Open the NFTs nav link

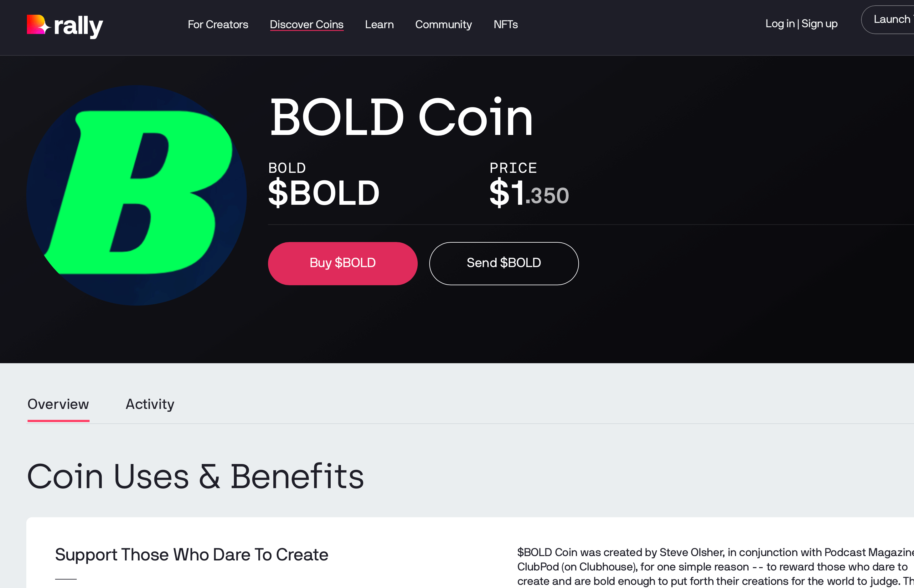click(x=505, y=24)
